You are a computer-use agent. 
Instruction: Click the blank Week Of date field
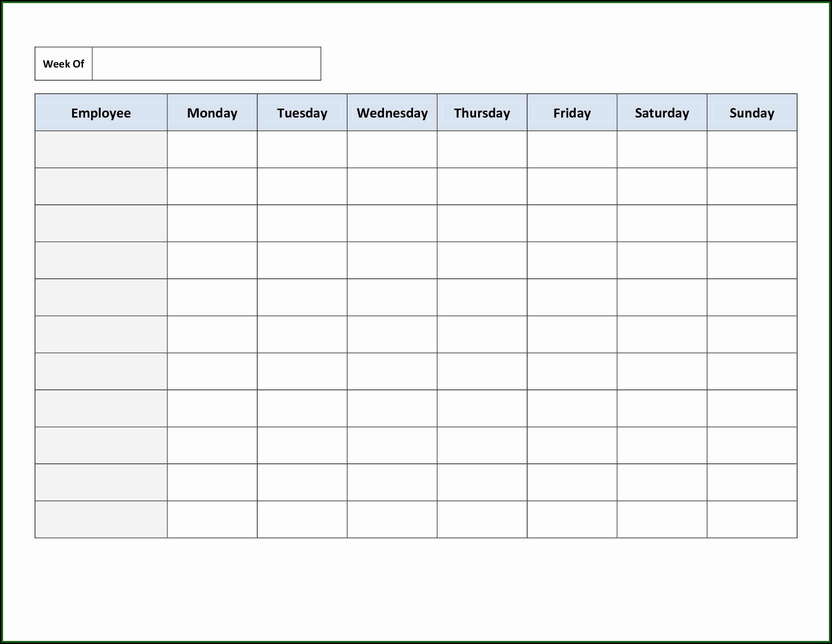206,64
